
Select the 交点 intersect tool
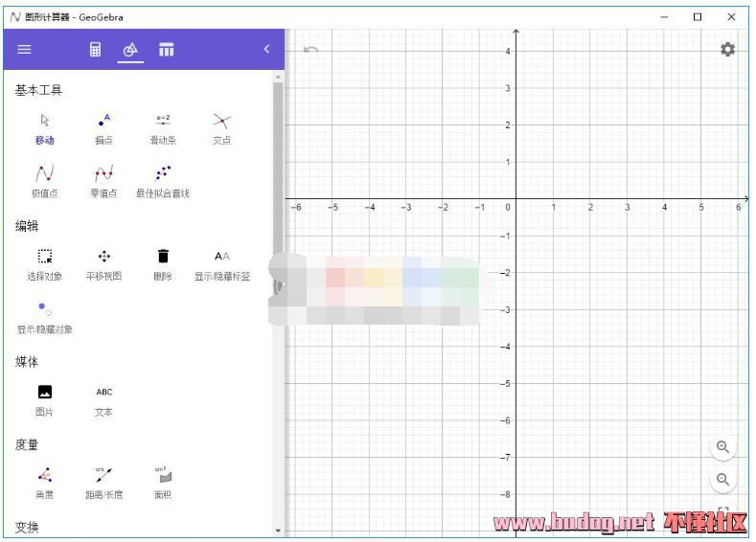click(221, 129)
